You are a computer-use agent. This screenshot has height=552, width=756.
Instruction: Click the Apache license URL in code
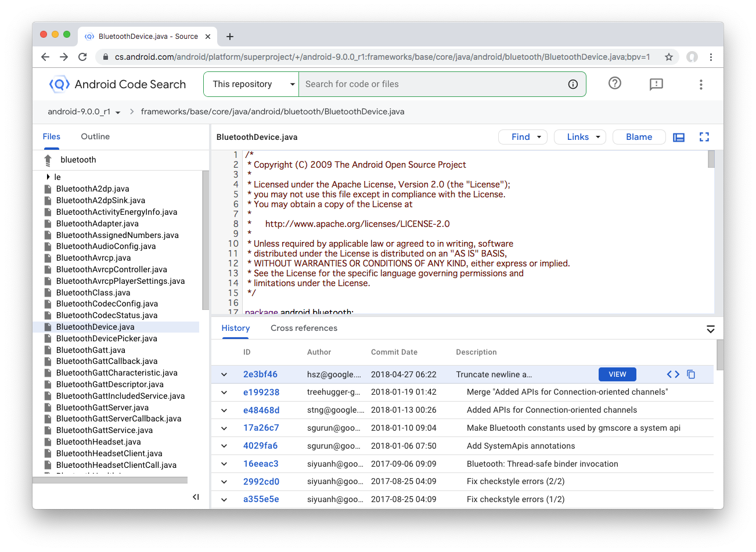pyautogui.click(x=357, y=224)
